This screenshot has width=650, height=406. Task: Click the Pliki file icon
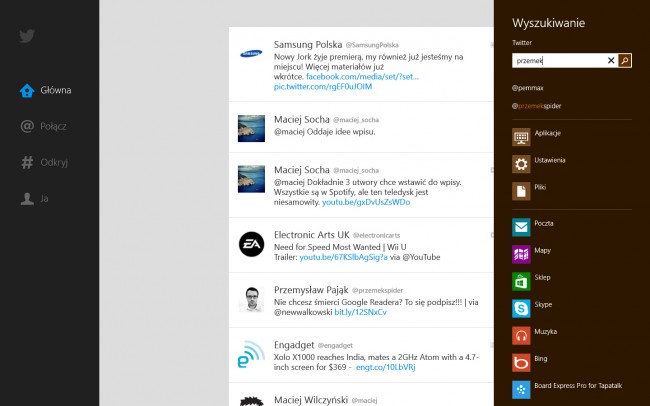[521, 191]
